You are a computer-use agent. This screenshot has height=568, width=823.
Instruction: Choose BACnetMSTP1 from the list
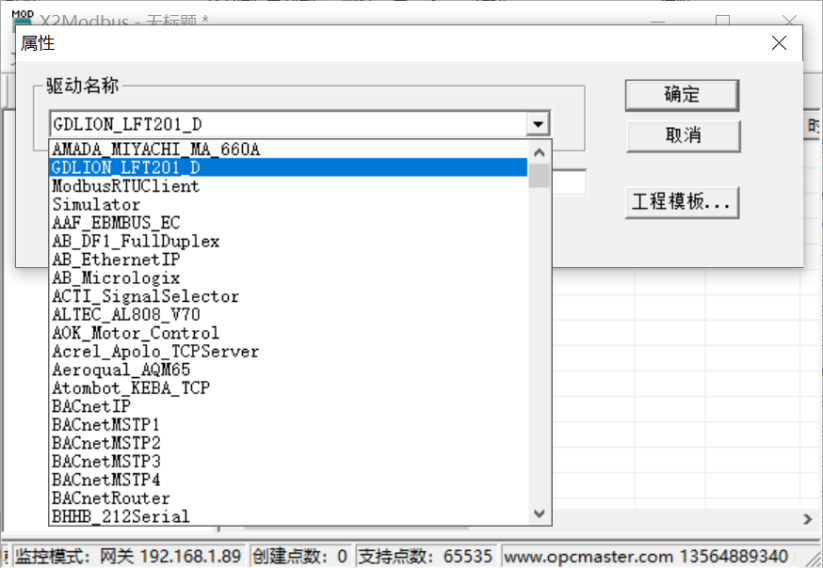pyautogui.click(x=288, y=425)
